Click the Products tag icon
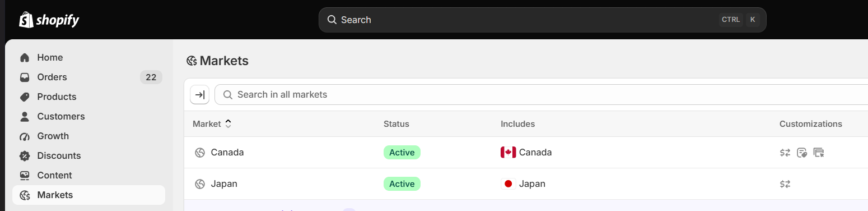The width and height of the screenshot is (868, 211). (25, 97)
